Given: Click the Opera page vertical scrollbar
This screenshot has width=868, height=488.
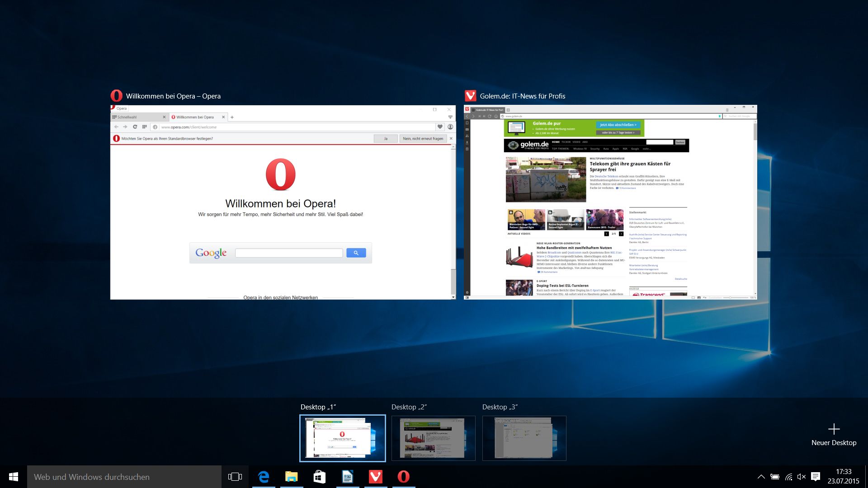Looking at the screenshot, I should coord(453,222).
